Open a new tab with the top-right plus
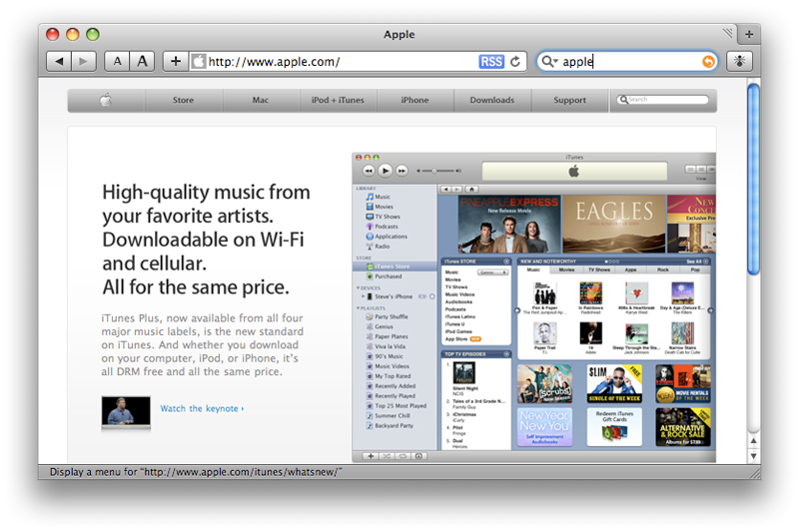The width and height of the screenshot is (799, 532). coord(749,34)
